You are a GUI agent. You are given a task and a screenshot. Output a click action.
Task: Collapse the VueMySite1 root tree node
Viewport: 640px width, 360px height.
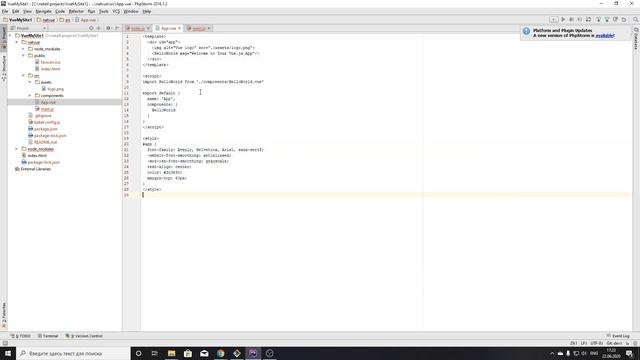coord(10,36)
